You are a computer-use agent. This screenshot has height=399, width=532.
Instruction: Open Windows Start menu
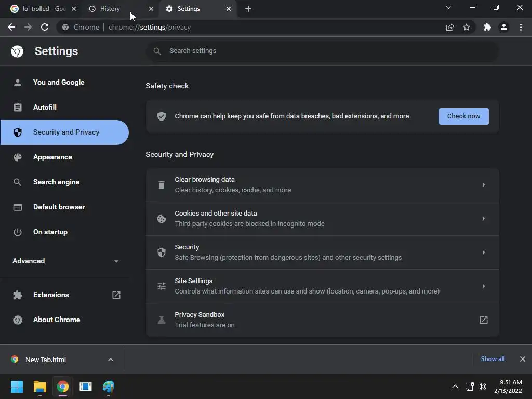pos(17,387)
